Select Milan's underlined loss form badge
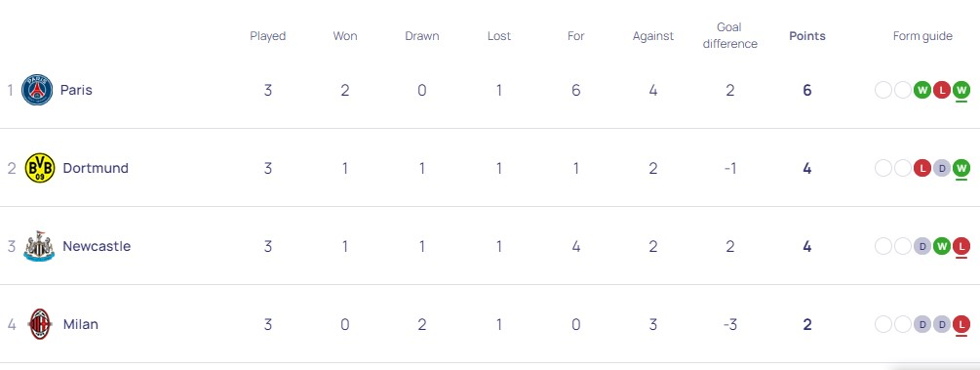Screen dimensions: 980x370 pos(961,324)
